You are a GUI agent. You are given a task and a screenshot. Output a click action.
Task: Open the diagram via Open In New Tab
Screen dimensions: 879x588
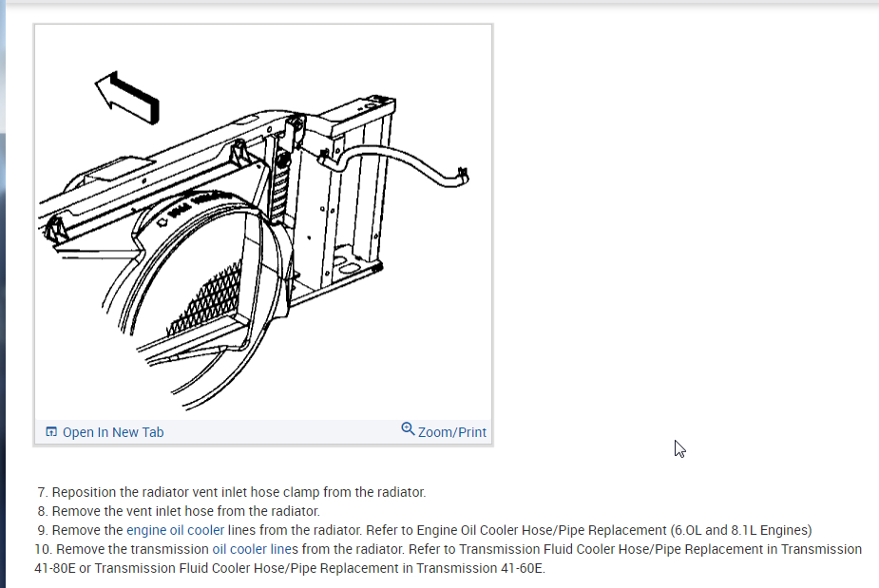[113, 432]
